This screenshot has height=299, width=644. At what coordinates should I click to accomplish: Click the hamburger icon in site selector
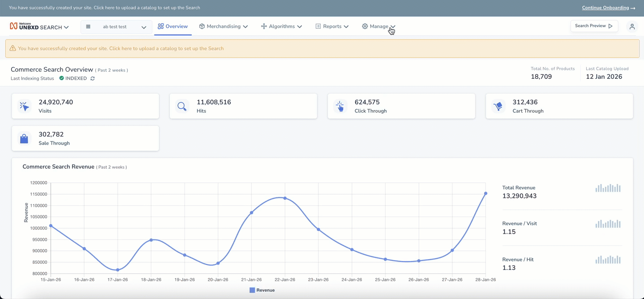[x=88, y=27]
